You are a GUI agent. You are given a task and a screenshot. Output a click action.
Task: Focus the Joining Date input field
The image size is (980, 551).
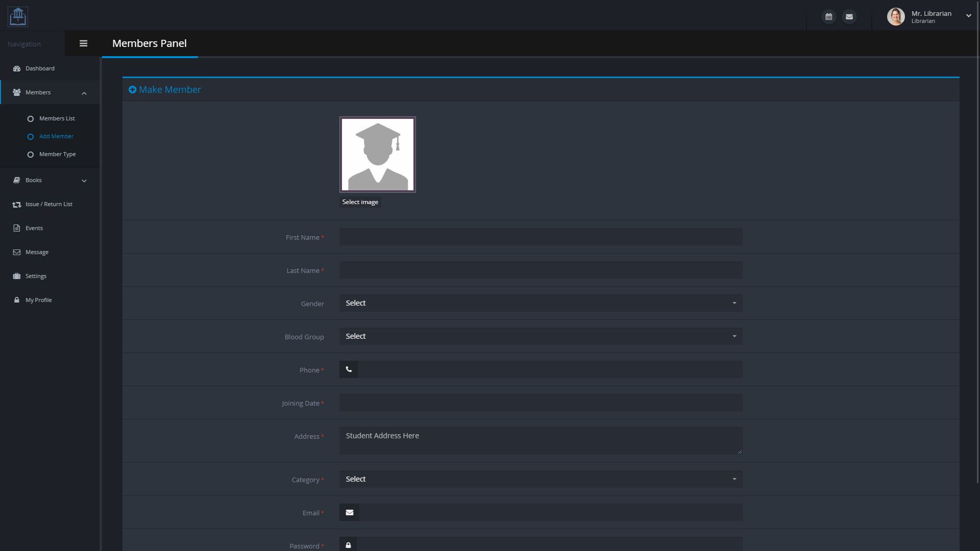tap(541, 403)
